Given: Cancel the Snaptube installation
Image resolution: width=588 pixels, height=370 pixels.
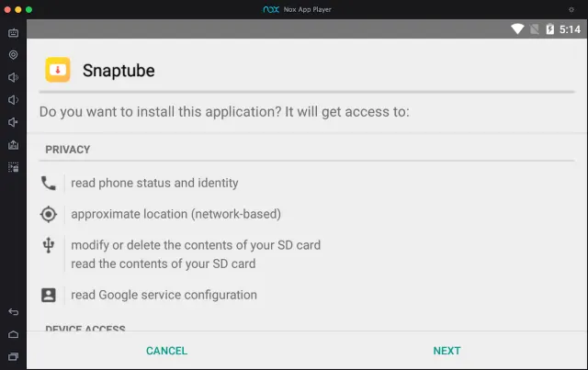Looking at the screenshot, I should click(x=166, y=351).
